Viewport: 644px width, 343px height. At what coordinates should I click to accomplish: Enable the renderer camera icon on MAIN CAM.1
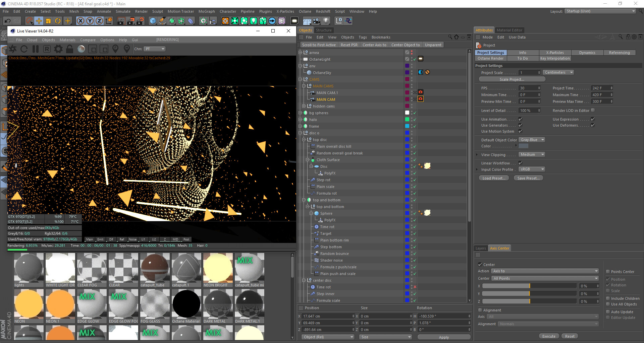[421, 91]
